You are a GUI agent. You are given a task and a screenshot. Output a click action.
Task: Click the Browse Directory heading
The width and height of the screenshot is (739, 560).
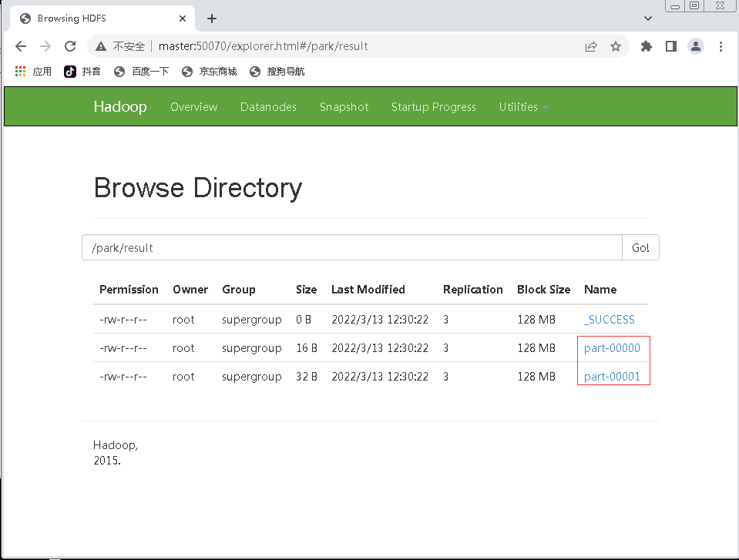(198, 187)
